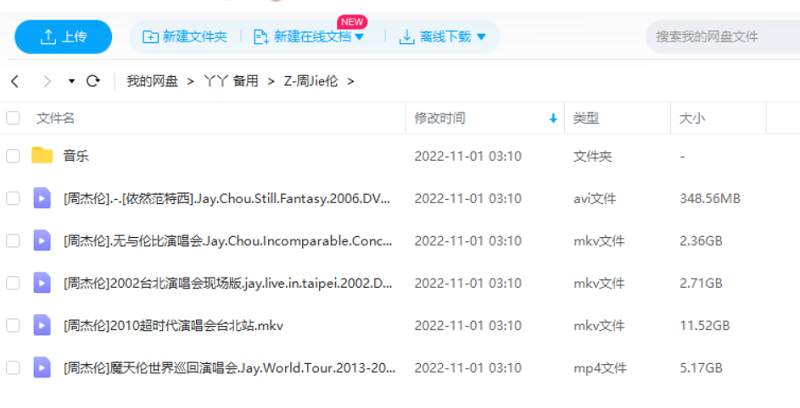Click the back navigation arrow

pyautogui.click(x=15, y=81)
